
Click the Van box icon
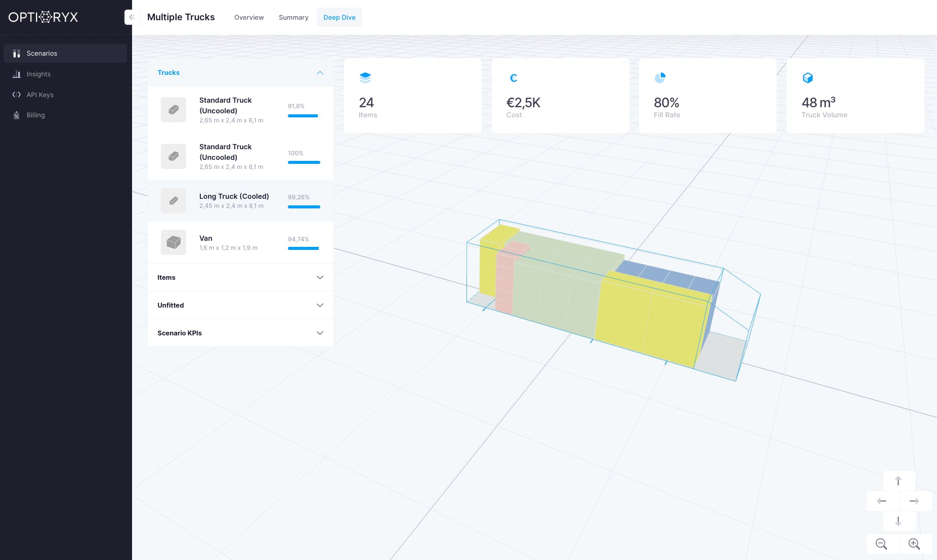(x=174, y=242)
